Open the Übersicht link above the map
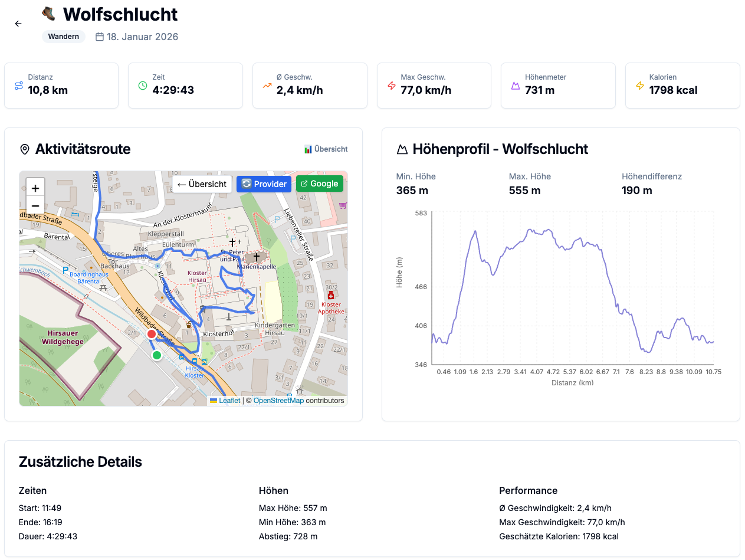745x560 pixels. (326, 149)
